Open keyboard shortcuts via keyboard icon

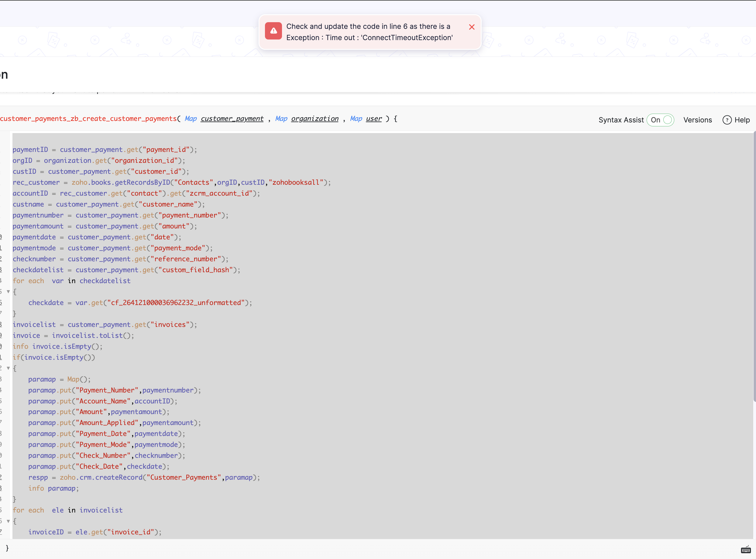tap(745, 550)
